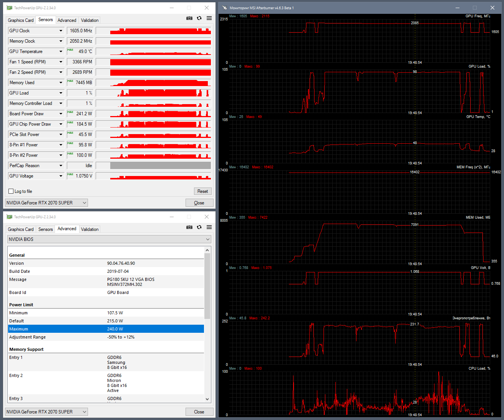This screenshot has height=420, width=504.
Task: Open the GPU Load sensor dropdown
Action: 61,93
